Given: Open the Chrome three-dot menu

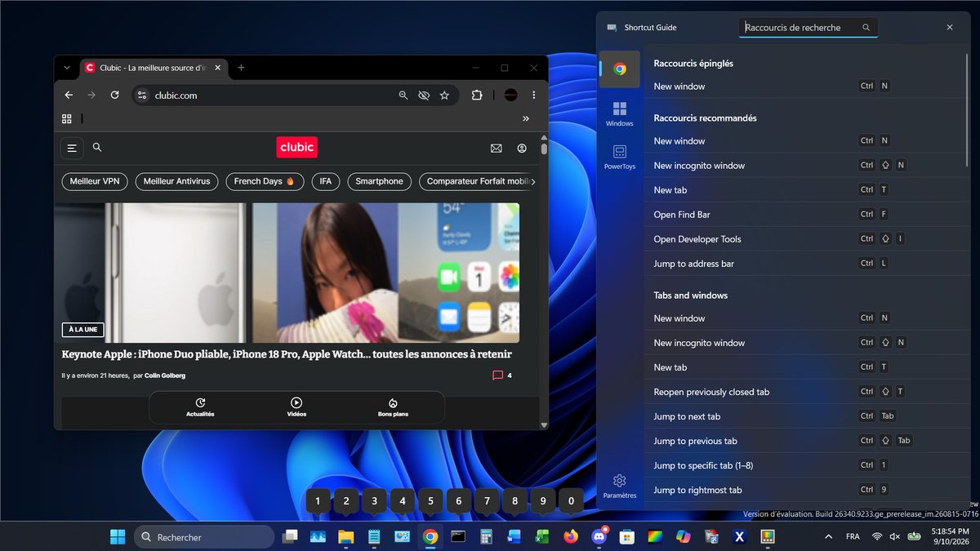Looking at the screenshot, I should coord(534,96).
